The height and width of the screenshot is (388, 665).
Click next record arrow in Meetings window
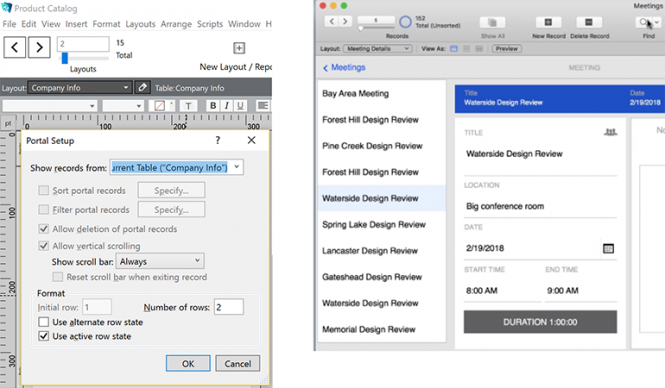[x=345, y=21]
